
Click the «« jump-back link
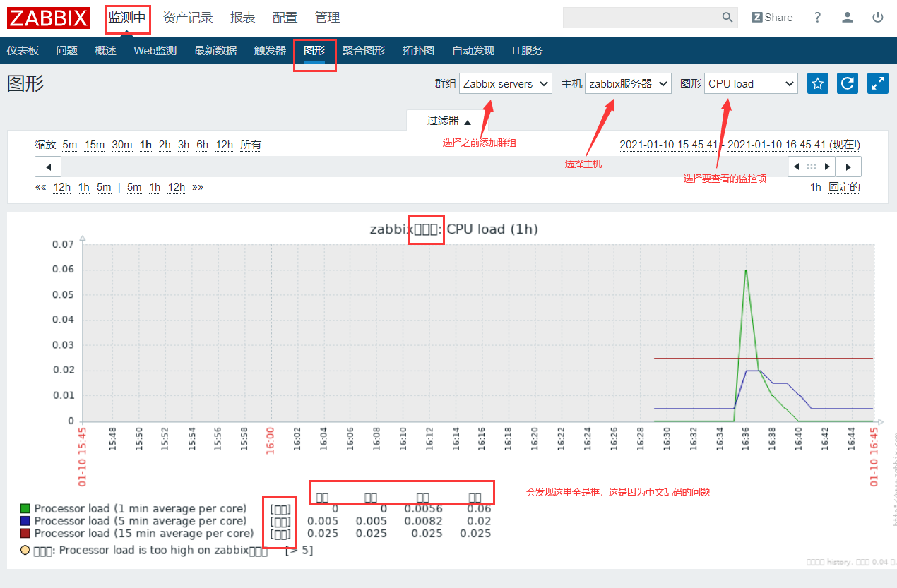tap(40, 187)
